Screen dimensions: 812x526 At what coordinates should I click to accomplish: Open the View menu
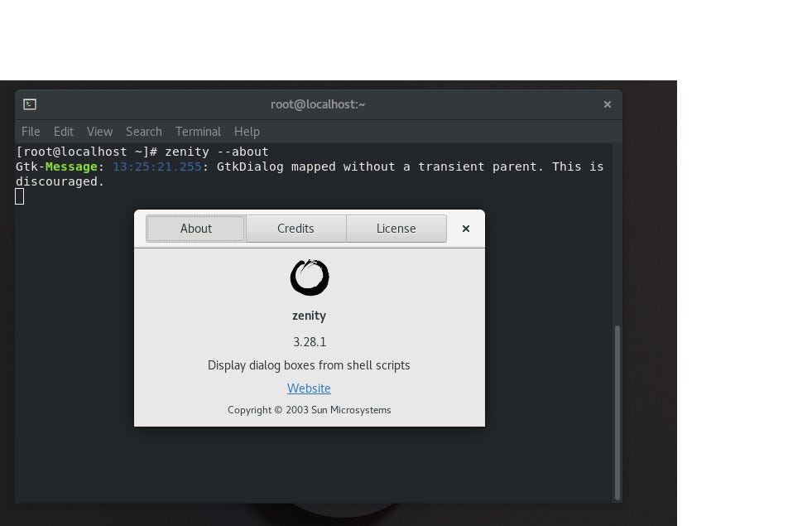[98, 131]
